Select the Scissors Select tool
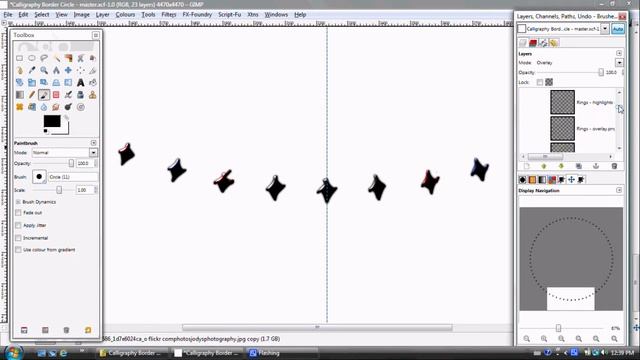Viewport: 640px width, 360px height. pyautogui.click(x=81, y=58)
